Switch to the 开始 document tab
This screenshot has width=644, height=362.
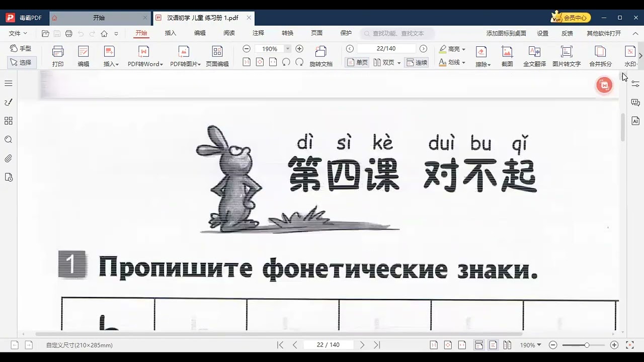pyautogui.click(x=99, y=18)
